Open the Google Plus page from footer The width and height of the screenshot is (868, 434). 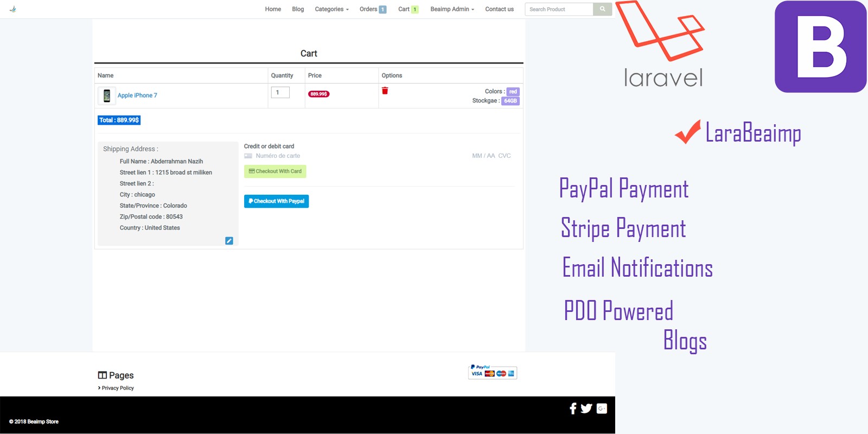click(x=602, y=409)
